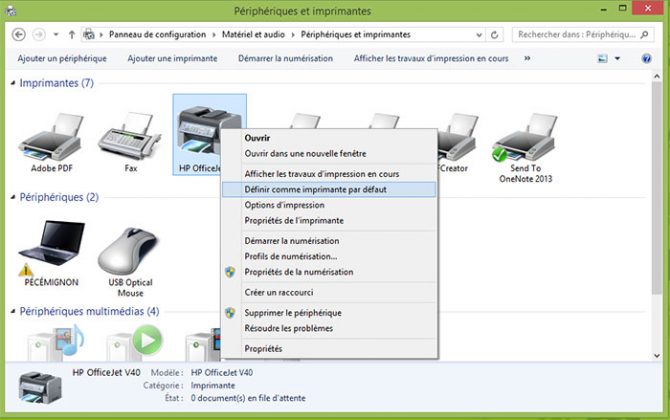This screenshot has width=670, height=420.
Task: Click Démarrer la numérisation toolbar button
Action: (x=285, y=59)
